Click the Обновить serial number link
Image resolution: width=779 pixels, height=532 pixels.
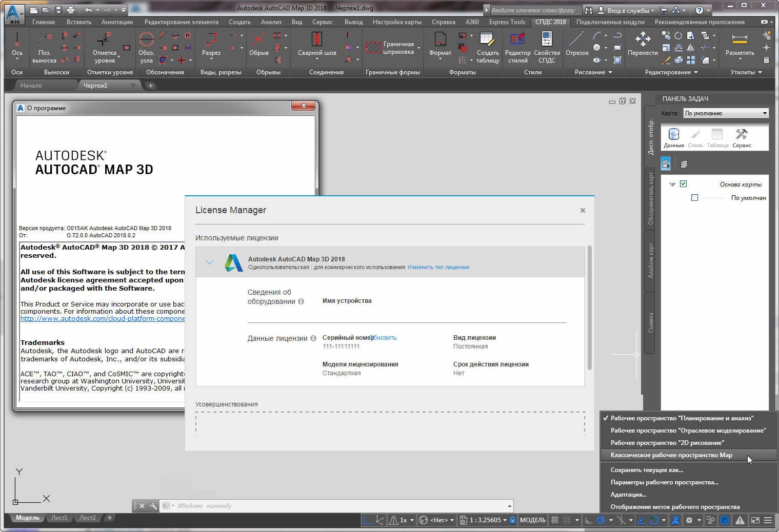(384, 338)
